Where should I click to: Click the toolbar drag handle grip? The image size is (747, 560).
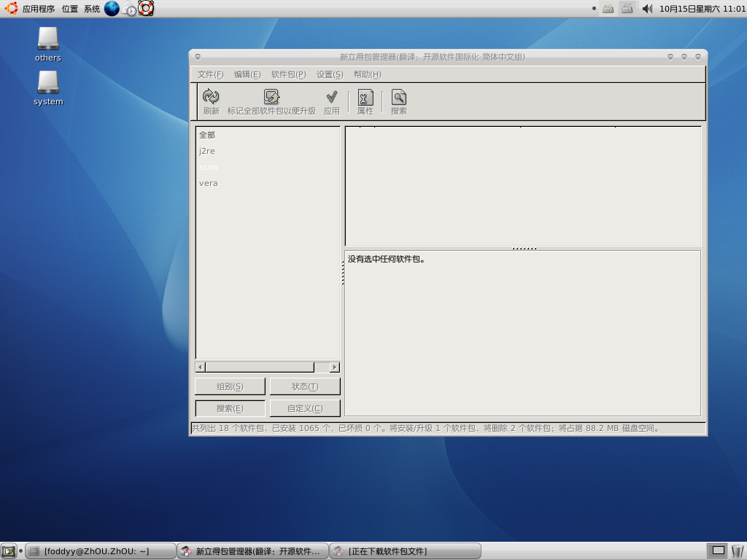pyautogui.click(x=194, y=101)
